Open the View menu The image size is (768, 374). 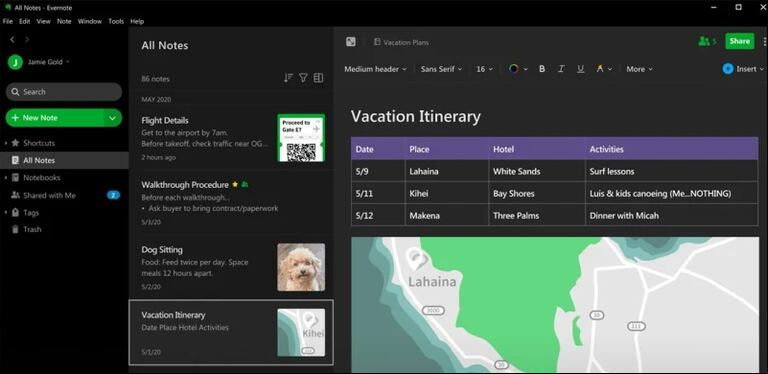(x=44, y=22)
